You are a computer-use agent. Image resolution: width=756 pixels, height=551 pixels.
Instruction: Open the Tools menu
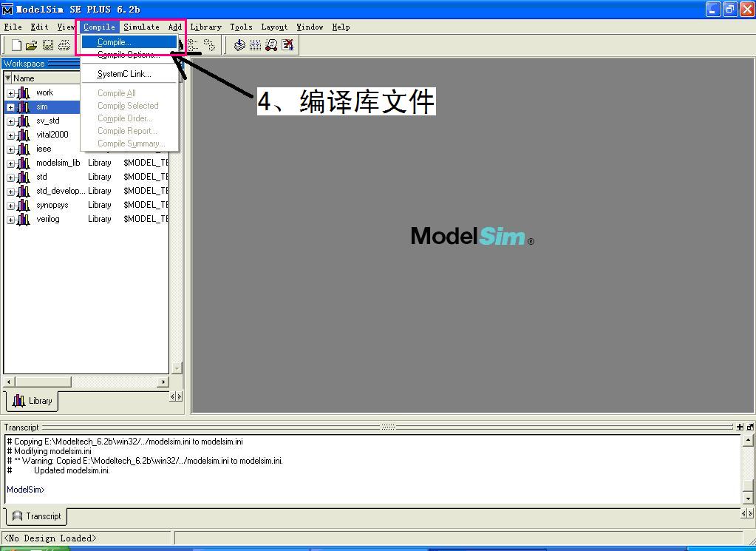pos(241,27)
